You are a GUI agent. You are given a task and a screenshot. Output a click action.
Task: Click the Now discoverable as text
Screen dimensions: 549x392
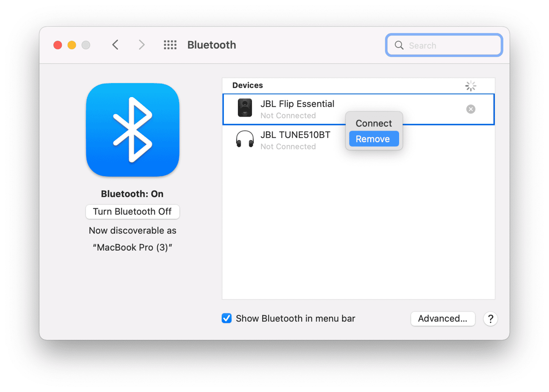pyautogui.click(x=133, y=230)
